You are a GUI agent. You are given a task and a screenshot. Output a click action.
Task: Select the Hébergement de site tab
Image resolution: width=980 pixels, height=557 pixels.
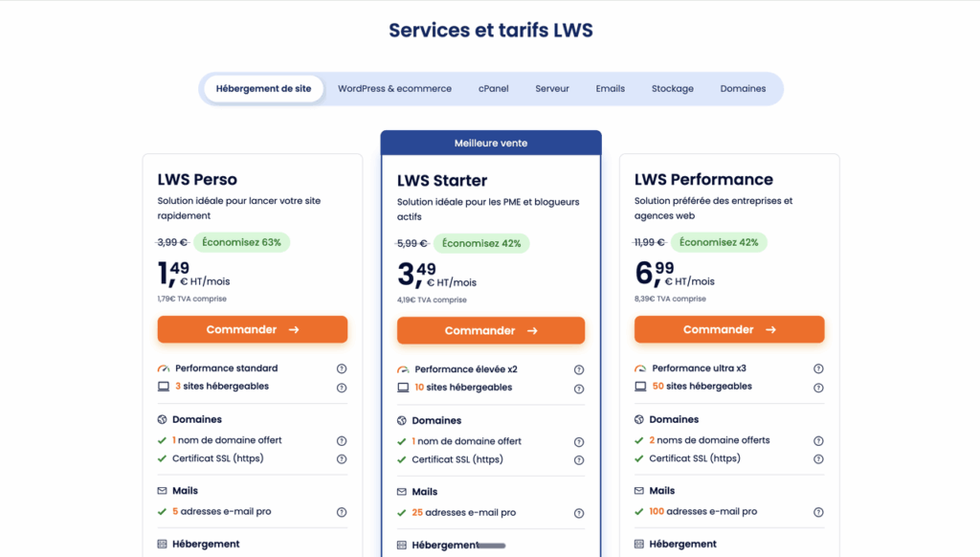(x=263, y=89)
